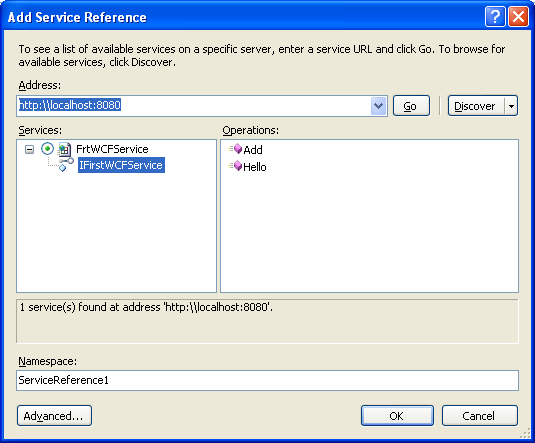Open the context help question mark button

495,16
